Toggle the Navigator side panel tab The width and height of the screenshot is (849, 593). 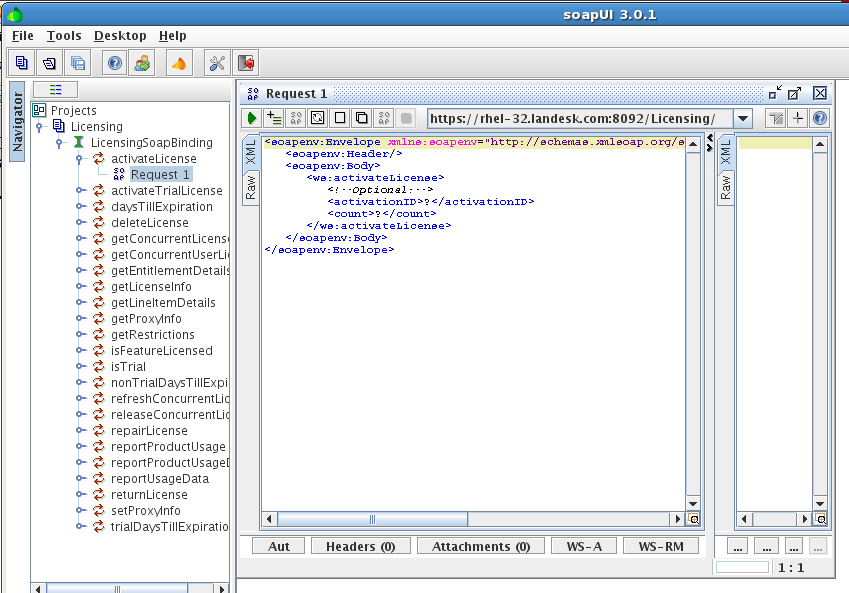(x=17, y=122)
